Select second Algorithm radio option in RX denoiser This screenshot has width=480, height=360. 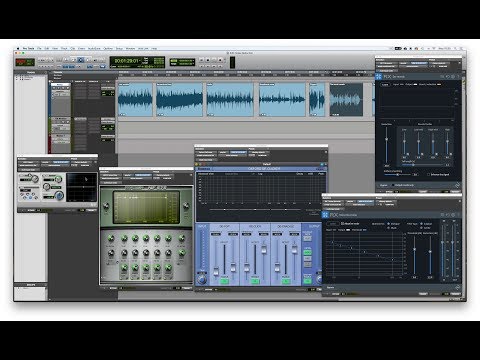click(x=389, y=228)
